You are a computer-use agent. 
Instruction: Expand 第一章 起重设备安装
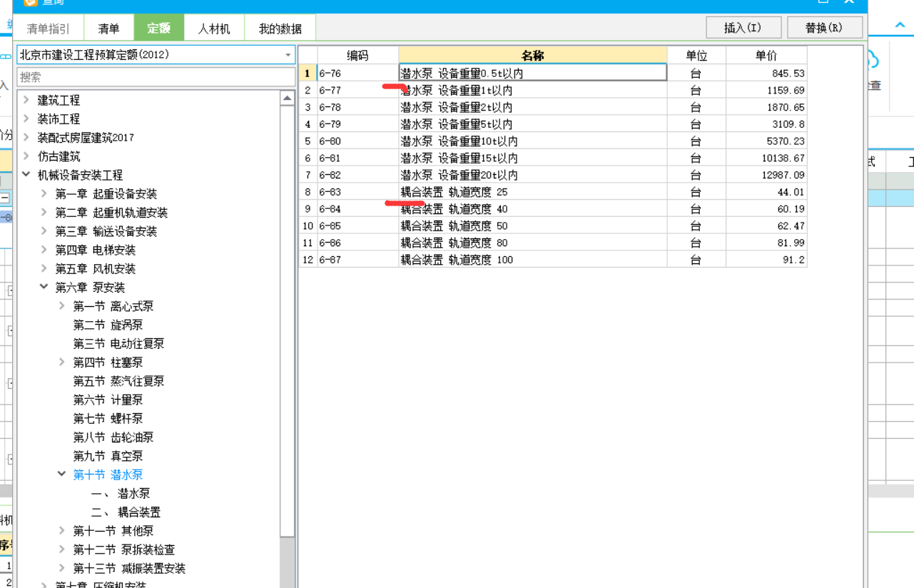coord(44,193)
